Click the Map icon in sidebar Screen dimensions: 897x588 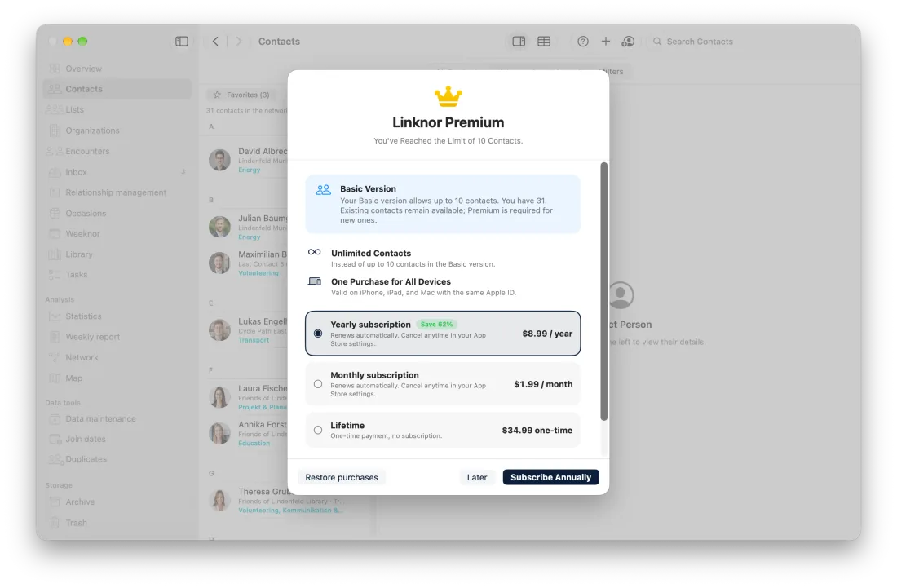[x=55, y=378]
